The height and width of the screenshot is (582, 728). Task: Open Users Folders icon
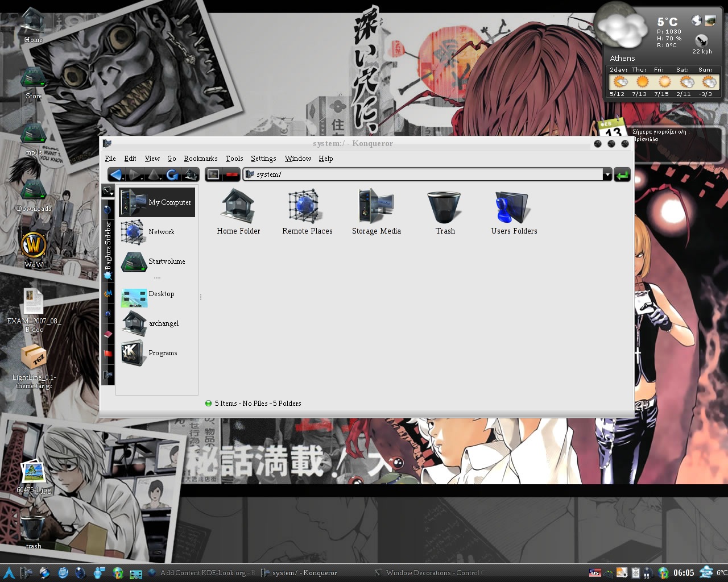point(514,212)
